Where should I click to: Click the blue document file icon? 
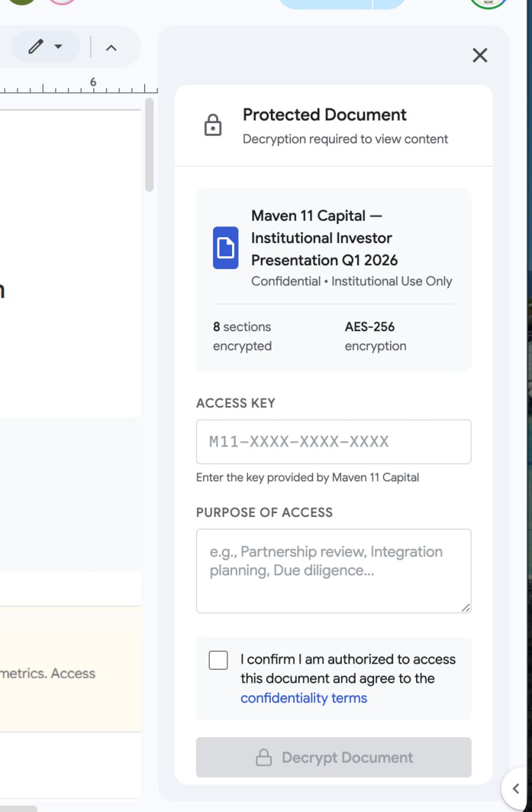click(x=225, y=247)
